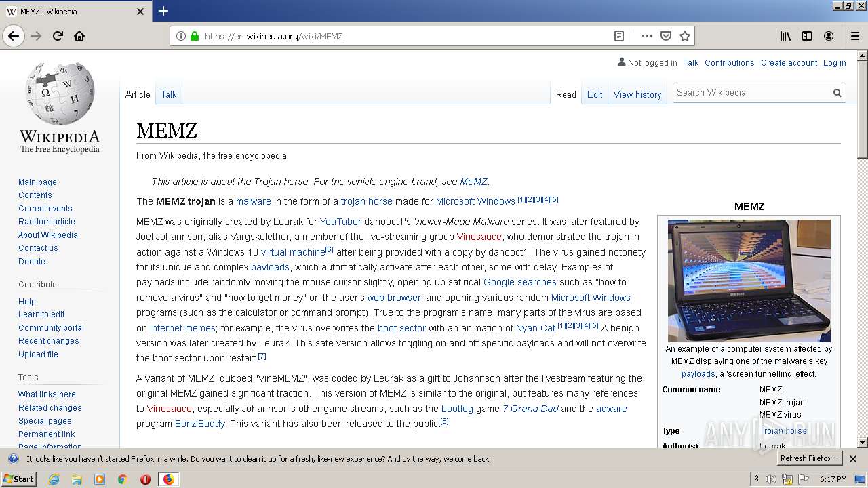The height and width of the screenshot is (488, 868).
Task: Select the MEMZ - Wikipedia browser tab
Action: 75,12
